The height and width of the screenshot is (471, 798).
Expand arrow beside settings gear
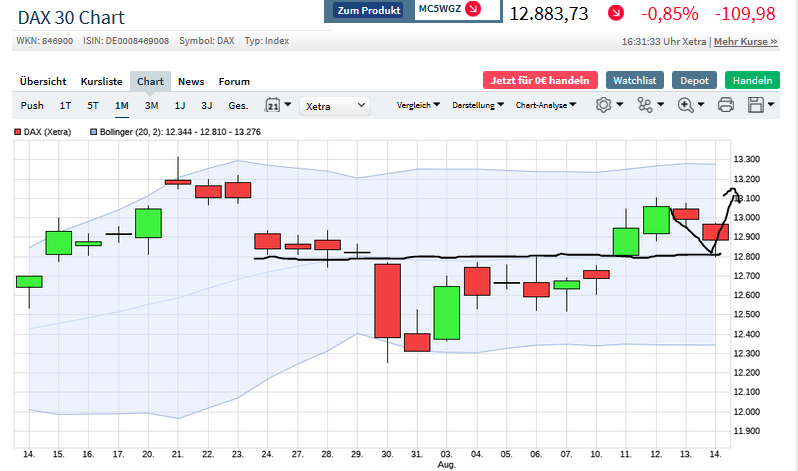point(619,104)
